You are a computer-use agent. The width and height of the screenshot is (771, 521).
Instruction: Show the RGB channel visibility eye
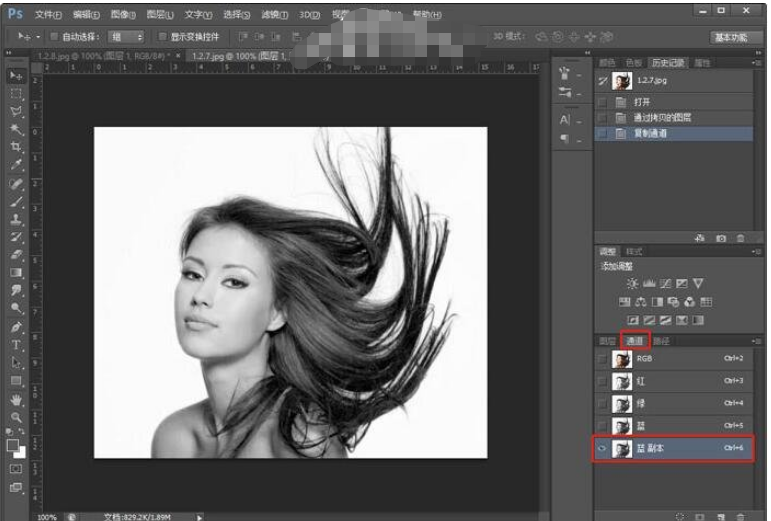pos(602,358)
